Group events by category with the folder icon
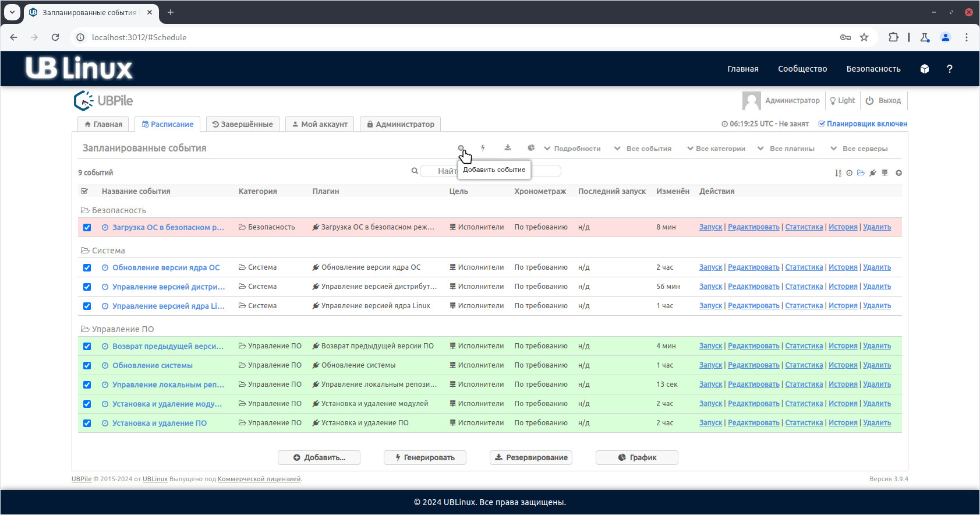Image resolution: width=980 pixels, height=515 pixels. coord(861,173)
